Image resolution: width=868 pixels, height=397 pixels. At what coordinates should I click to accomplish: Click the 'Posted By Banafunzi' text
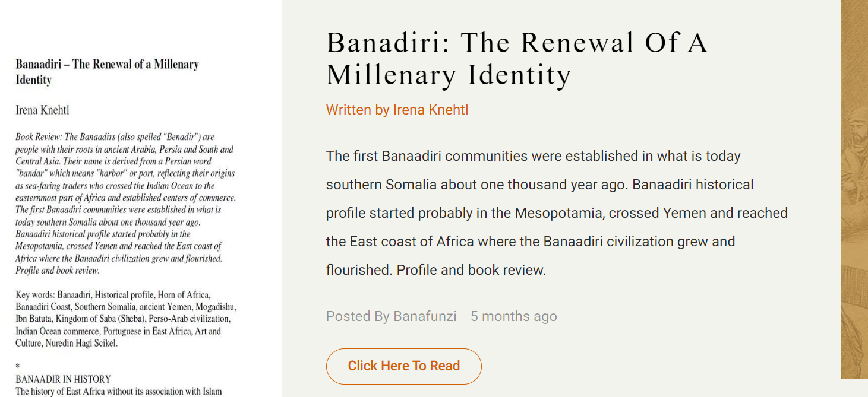(x=391, y=316)
